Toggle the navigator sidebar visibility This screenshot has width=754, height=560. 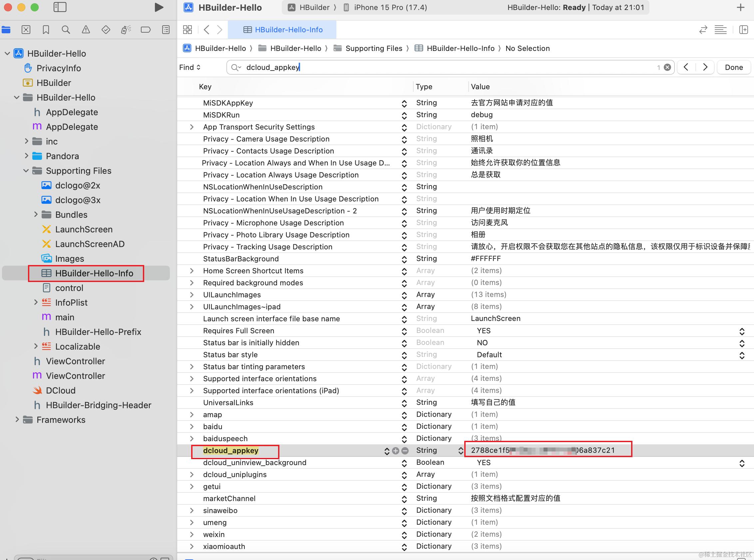tap(60, 7)
